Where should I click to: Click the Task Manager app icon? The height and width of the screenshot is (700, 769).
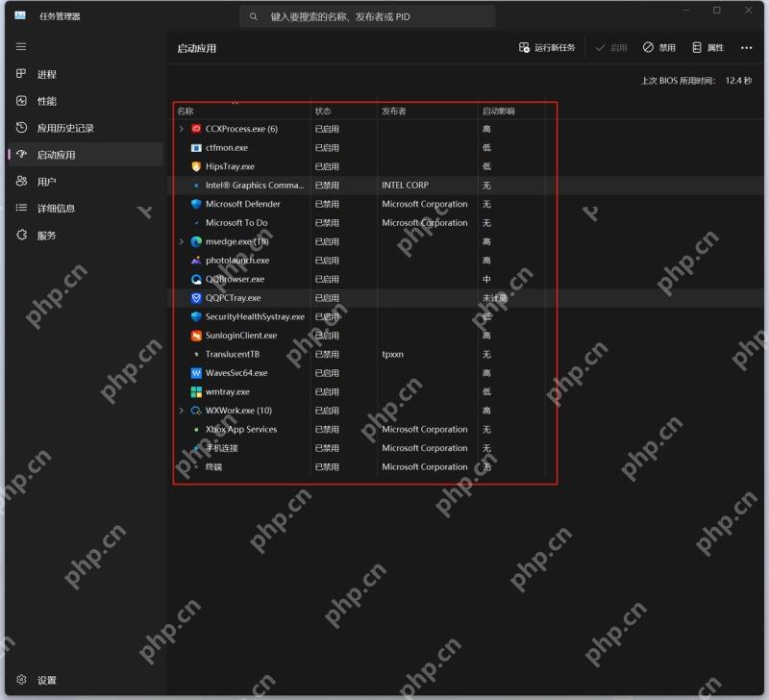(20, 15)
